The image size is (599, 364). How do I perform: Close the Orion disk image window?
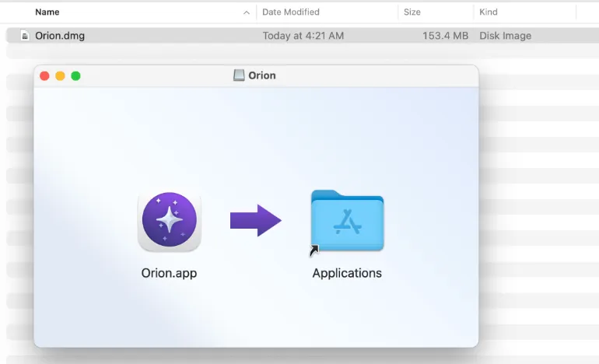click(44, 76)
